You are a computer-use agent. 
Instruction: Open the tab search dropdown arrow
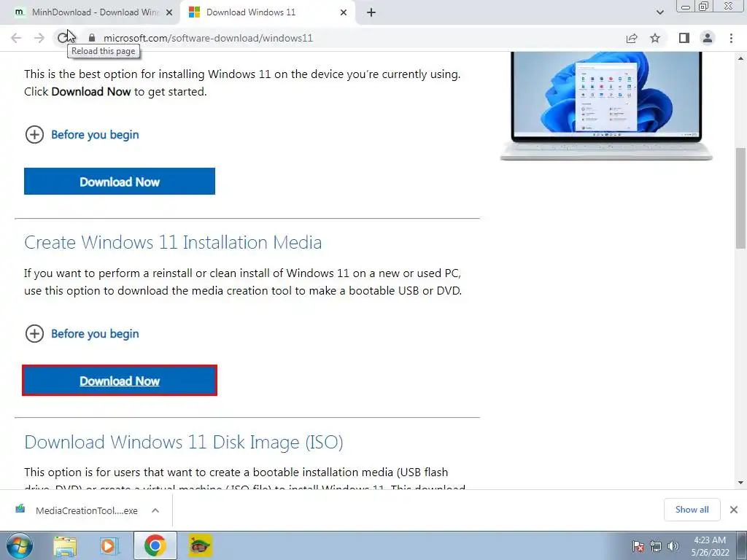(659, 12)
